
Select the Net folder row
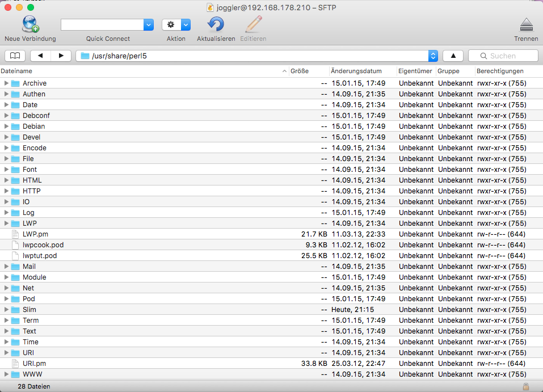click(x=271, y=288)
